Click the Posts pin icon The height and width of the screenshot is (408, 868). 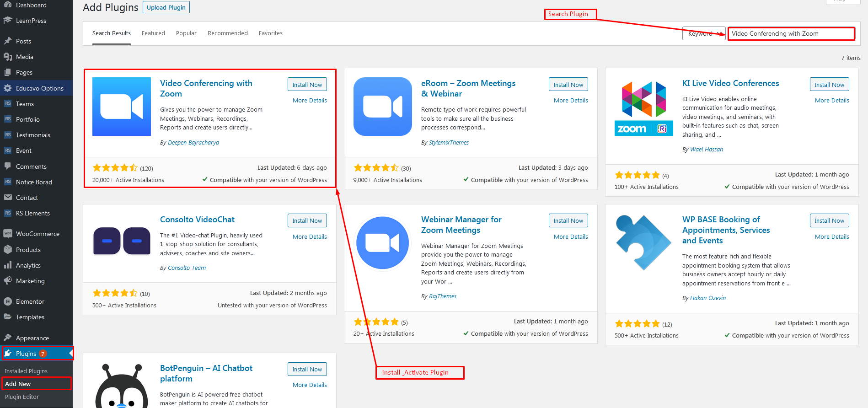point(8,41)
